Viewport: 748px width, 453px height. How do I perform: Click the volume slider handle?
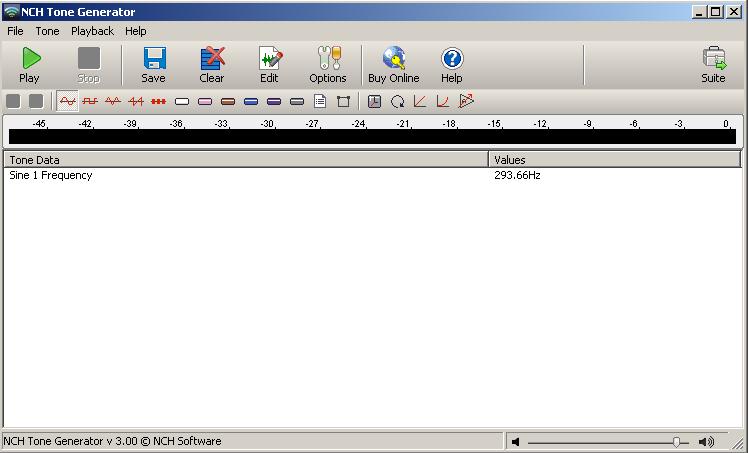[676, 442]
